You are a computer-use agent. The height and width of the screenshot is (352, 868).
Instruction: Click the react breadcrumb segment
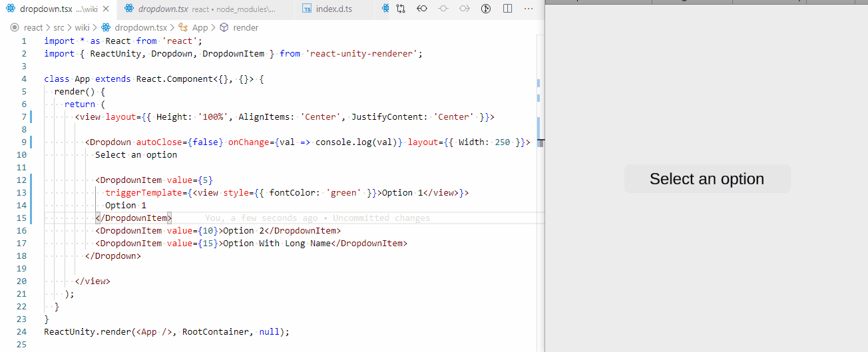click(33, 28)
